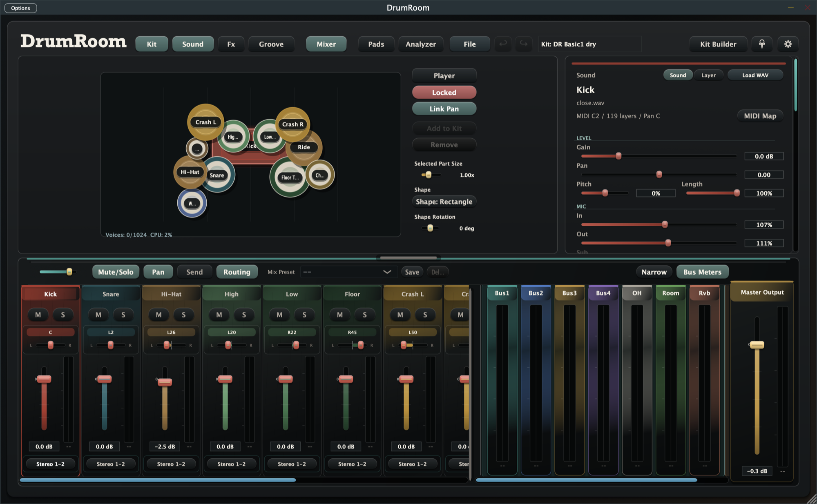Solo the Hi-Hat channel
The width and height of the screenshot is (817, 504).
(184, 315)
